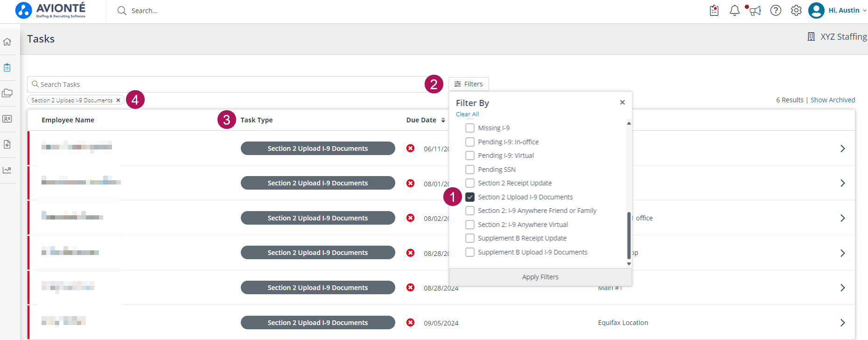Sort by Due Date column arrows
Screen dimensions: 868x340
tap(443, 120)
